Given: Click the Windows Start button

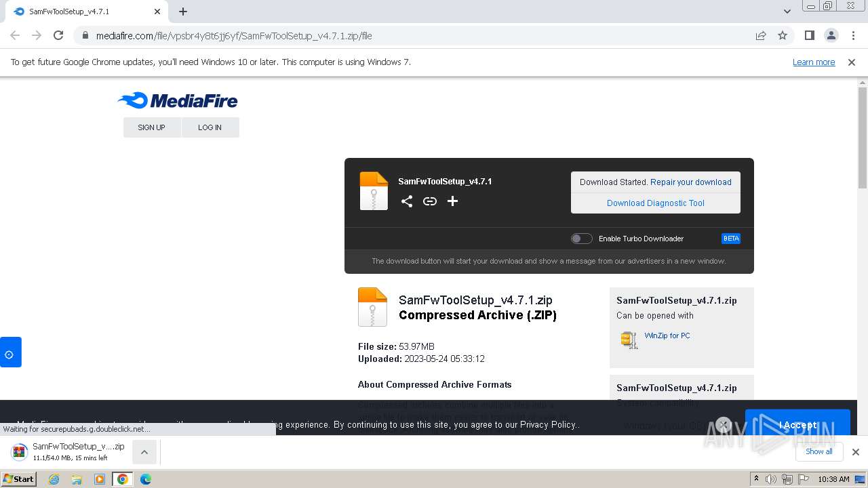Looking at the screenshot, I should point(19,479).
